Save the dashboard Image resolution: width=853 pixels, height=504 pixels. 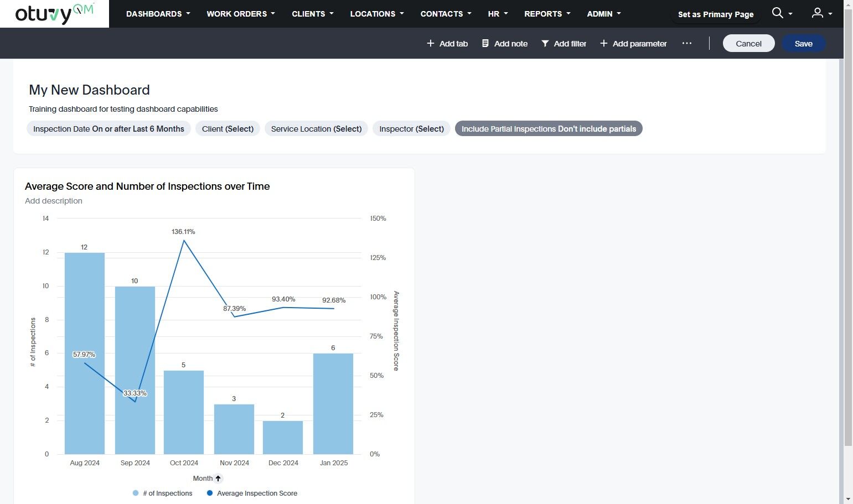(803, 44)
